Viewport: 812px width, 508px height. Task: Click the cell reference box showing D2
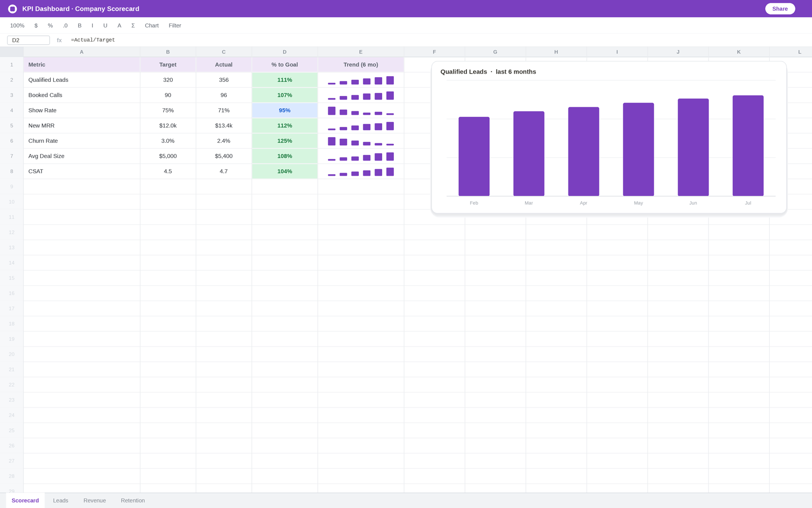[28, 40]
